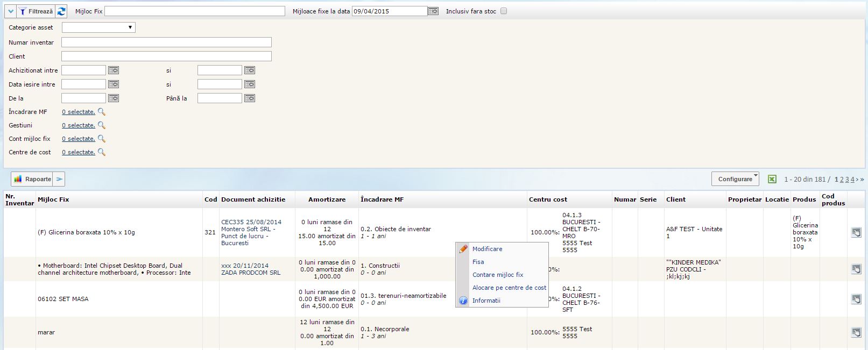The height and width of the screenshot is (350, 868).
Task: Click magnifier icon next to Gestiuni
Action: click(x=101, y=125)
